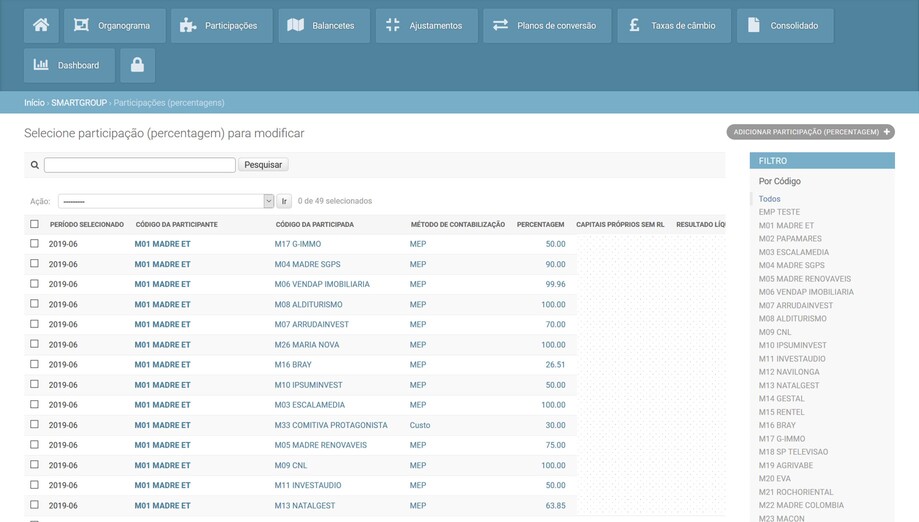Open M04 MADRE SGPS table link

pyautogui.click(x=308, y=264)
